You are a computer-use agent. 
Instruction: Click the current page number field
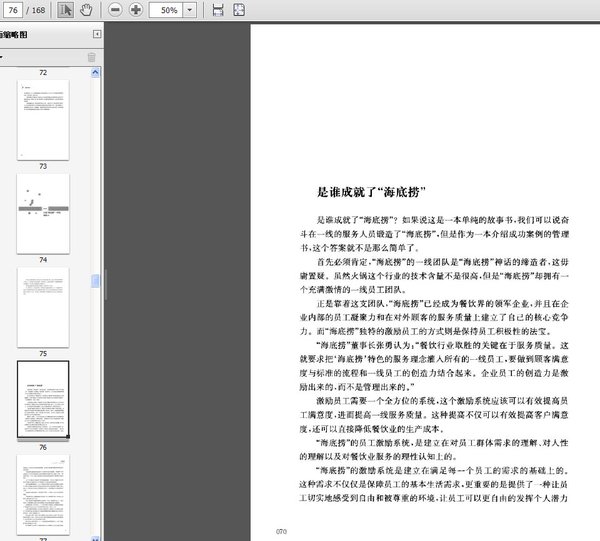point(14,10)
